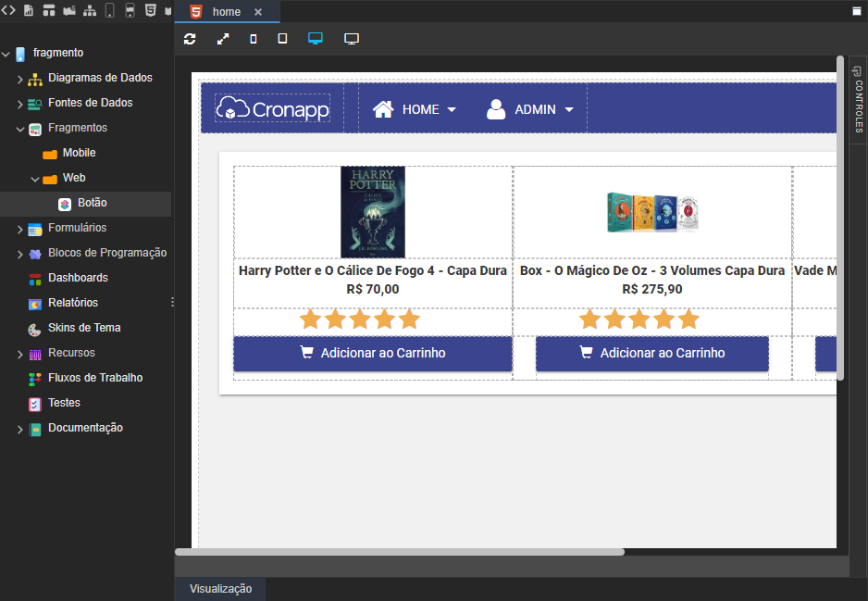
Task: Open the Controles side panel
Action: click(x=858, y=100)
